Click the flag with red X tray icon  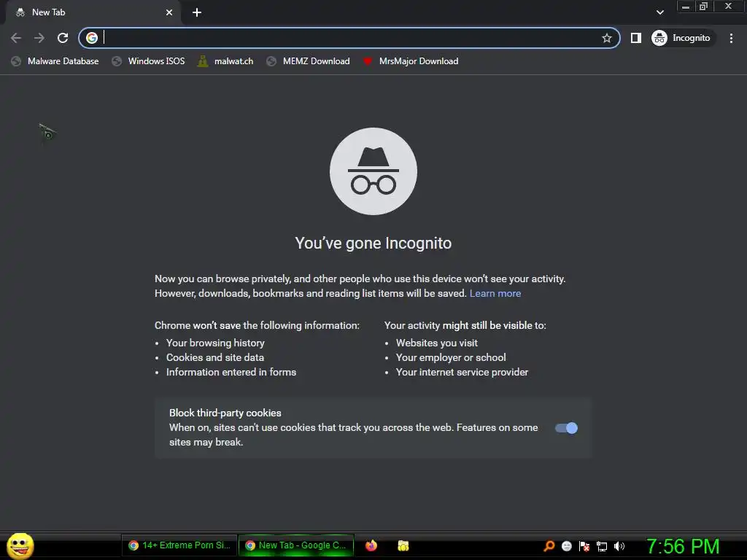[x=584, y=546]
